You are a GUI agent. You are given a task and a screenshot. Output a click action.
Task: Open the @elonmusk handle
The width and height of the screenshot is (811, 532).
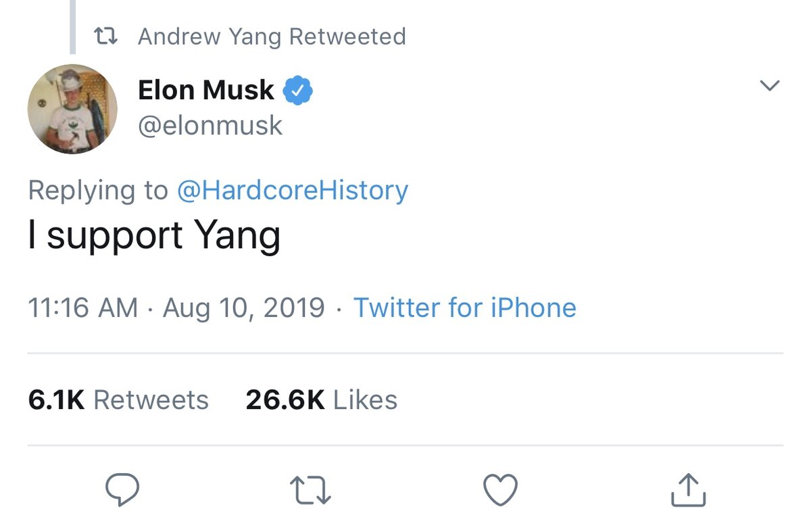point(210,125)
